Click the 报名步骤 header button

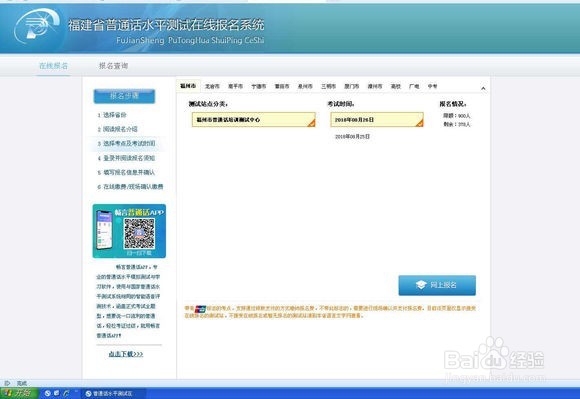tap(124, 96)
